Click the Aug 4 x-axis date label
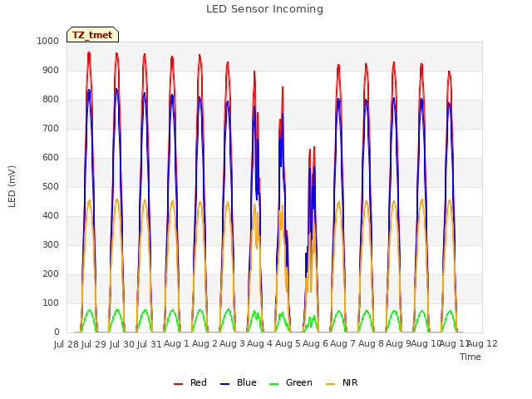 click(x=259, y=344)
